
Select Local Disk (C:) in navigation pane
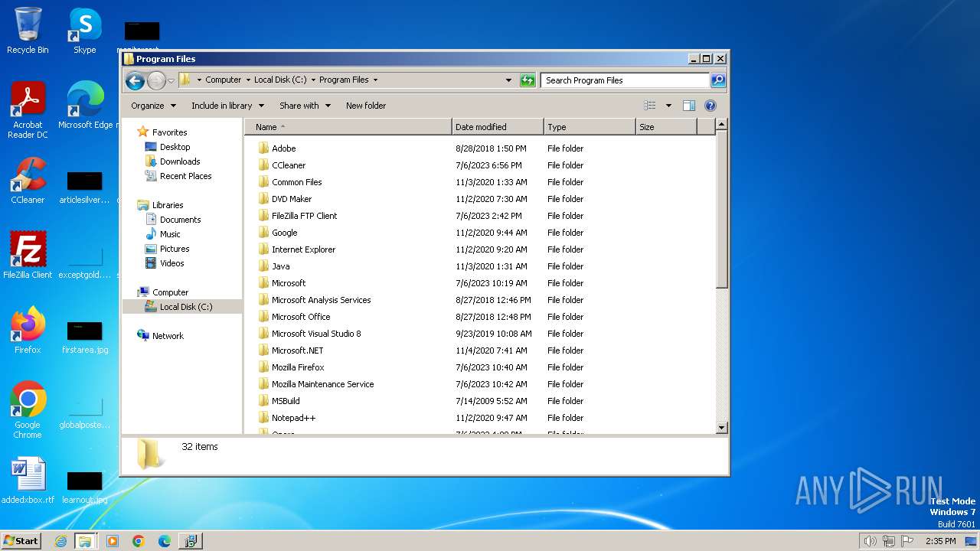[186, 307]
